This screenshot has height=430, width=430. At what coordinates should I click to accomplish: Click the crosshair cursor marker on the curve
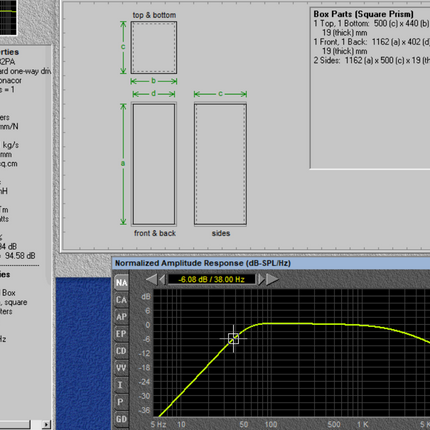click(233, 339)
